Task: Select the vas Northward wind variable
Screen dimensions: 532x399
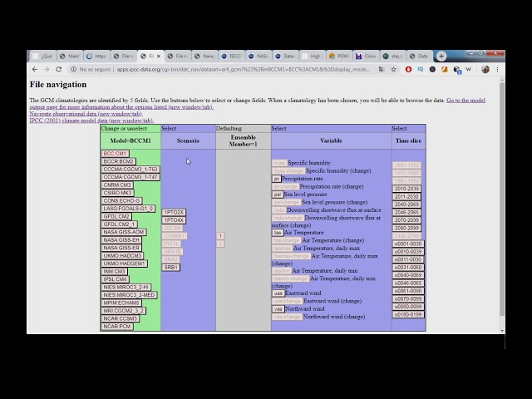Action: pos(278,308)
